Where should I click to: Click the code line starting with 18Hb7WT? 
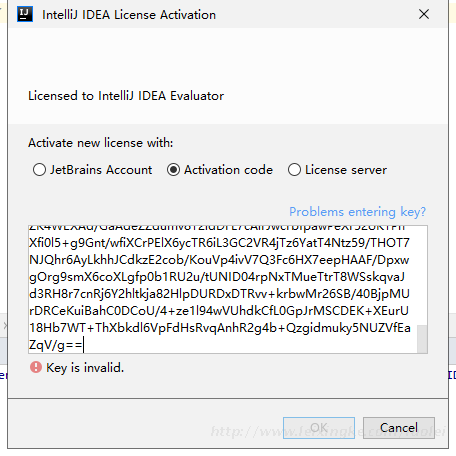[x=220, y=328]
